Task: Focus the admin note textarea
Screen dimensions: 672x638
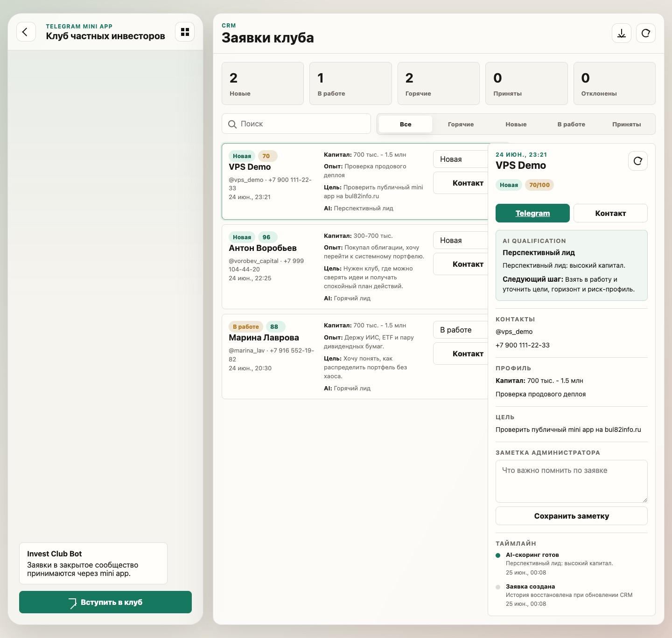Action: coord(572,481)
